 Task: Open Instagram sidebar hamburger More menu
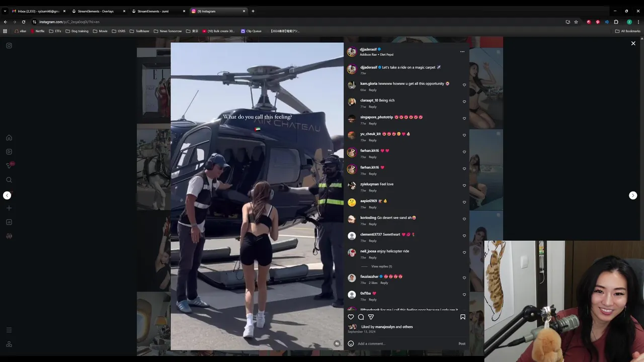point(9,330)
